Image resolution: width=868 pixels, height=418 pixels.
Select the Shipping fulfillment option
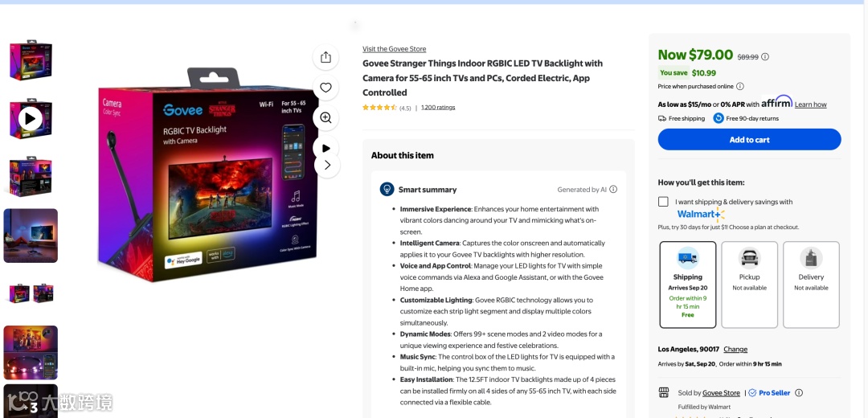tap(687, 285)
